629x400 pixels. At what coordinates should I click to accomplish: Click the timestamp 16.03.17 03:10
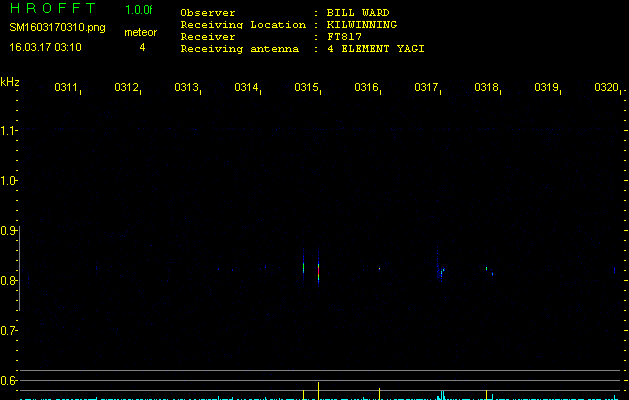coord(45,47)
